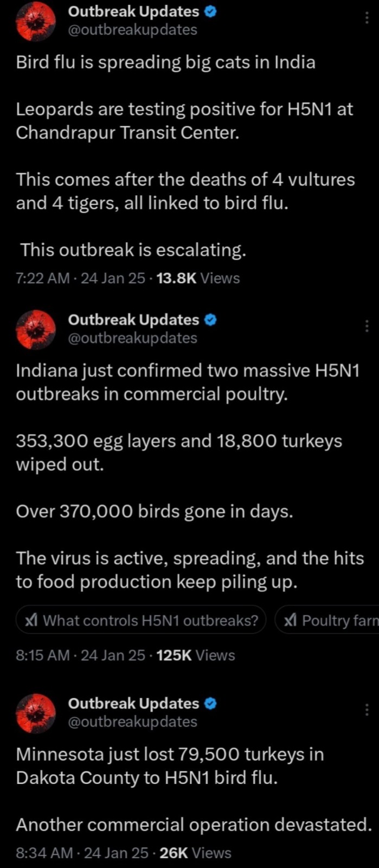
Task: Click 'Outbreak Updates' name on the big cats tweet
Action: 133,11
